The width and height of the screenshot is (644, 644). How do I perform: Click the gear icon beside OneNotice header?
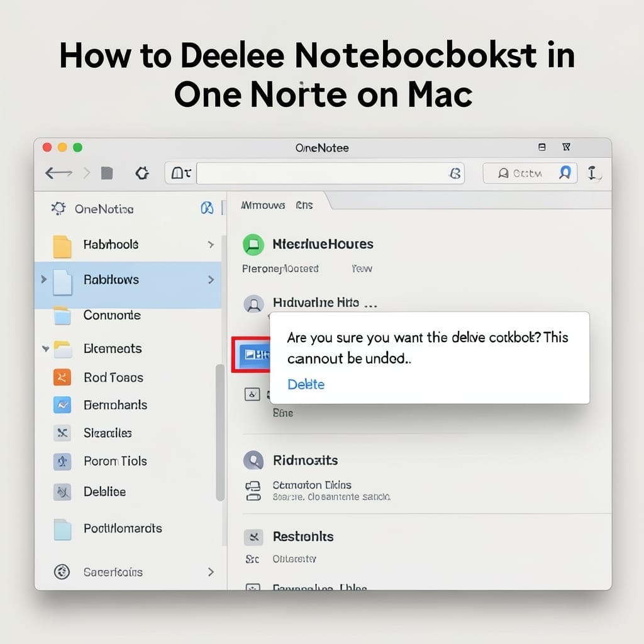click(x=58, y=209)
